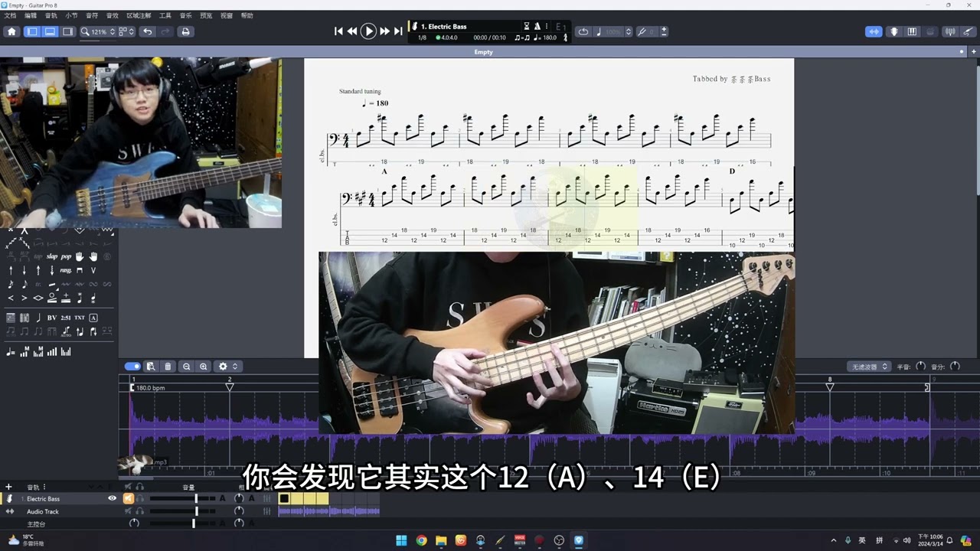This screenshot has width=980, height=551.
Task: Solo the Audio Track
Action: click(139, 511)
